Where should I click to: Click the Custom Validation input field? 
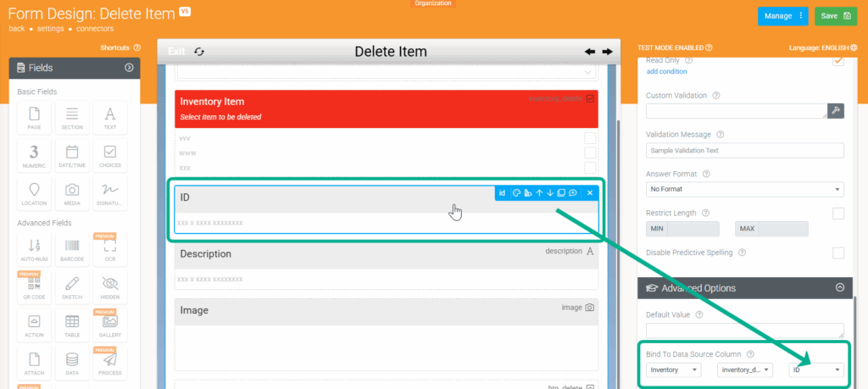737,111
